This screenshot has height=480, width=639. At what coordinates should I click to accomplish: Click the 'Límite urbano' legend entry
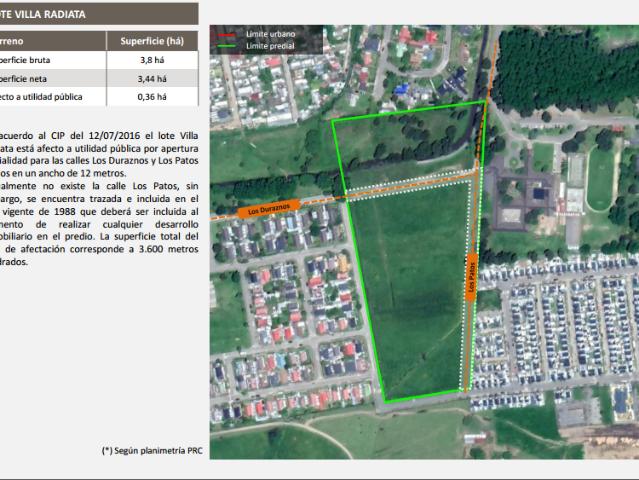coord(270,34)
